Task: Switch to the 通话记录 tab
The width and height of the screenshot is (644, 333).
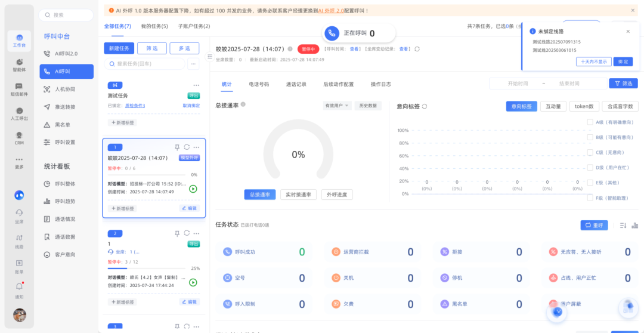Action: pyautogui.click(x=296, y=84)
